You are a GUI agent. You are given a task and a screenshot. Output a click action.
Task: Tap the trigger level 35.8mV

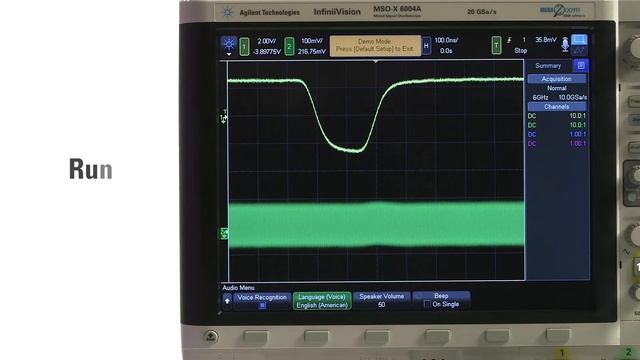pos(546,40)
